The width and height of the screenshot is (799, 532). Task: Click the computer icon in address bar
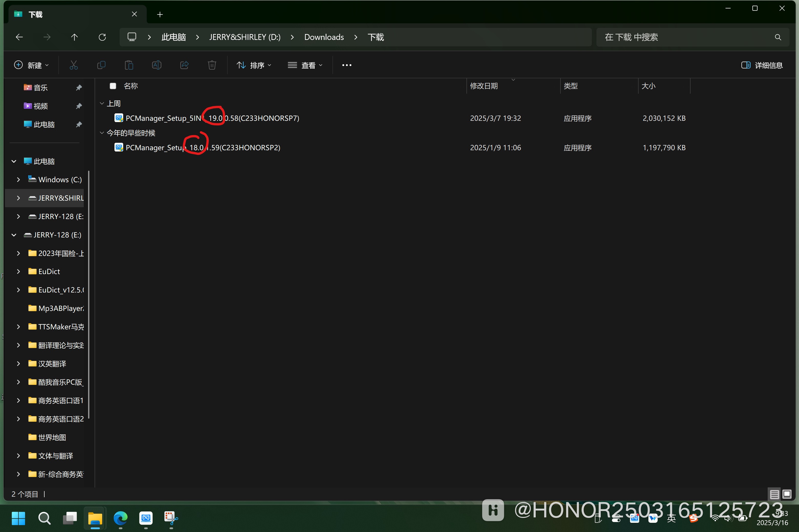[132, 37]
